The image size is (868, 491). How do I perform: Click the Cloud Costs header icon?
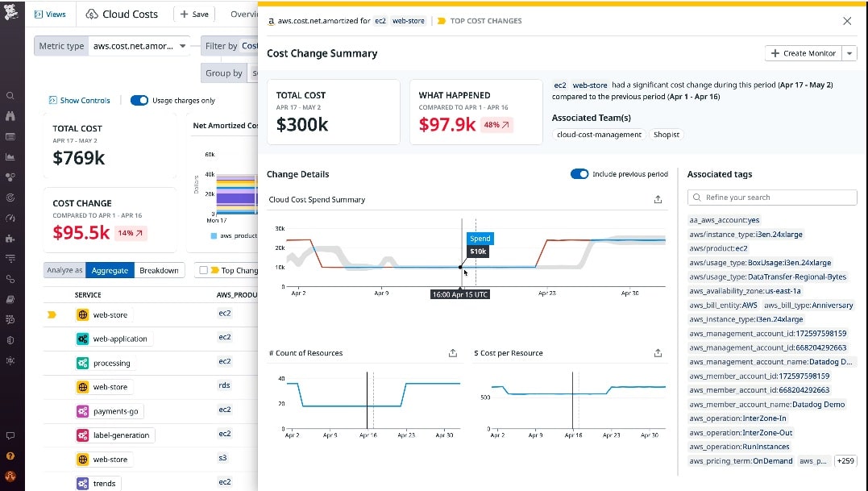(92, 15)
